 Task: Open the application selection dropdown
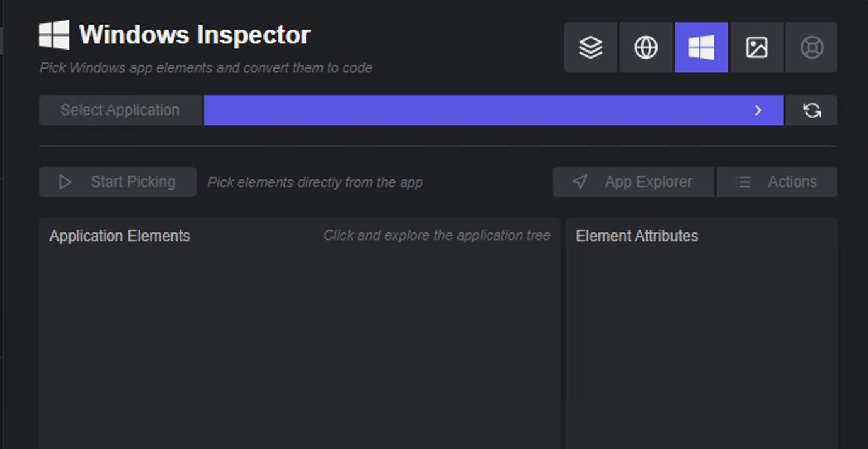493,110
